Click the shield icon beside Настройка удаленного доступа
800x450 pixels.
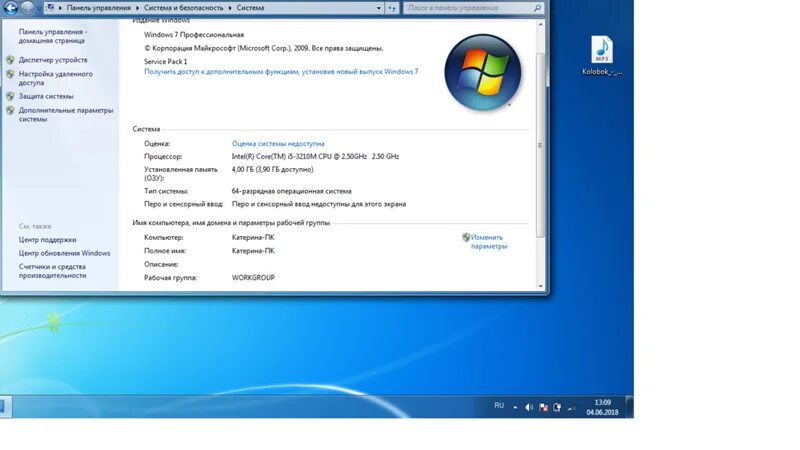pos(10,74)
